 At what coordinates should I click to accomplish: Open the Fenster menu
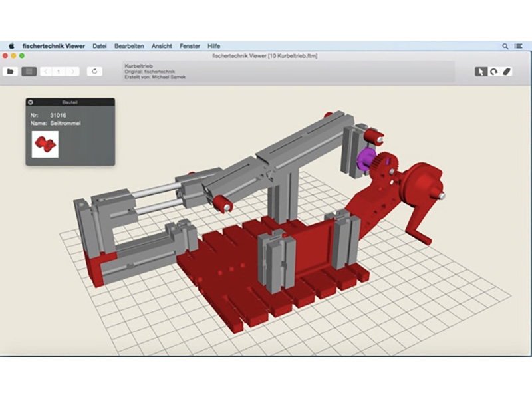pyautogui.click(x=190, y=46)
